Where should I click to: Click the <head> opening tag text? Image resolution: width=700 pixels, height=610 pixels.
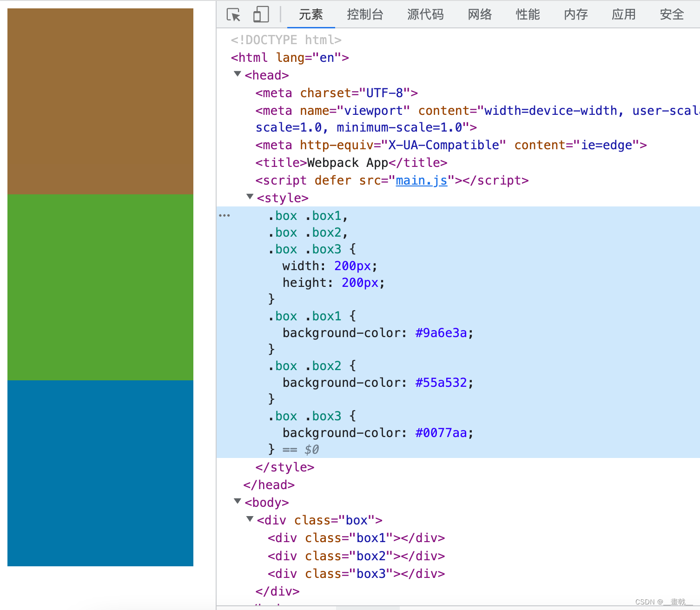click(267, 75)
